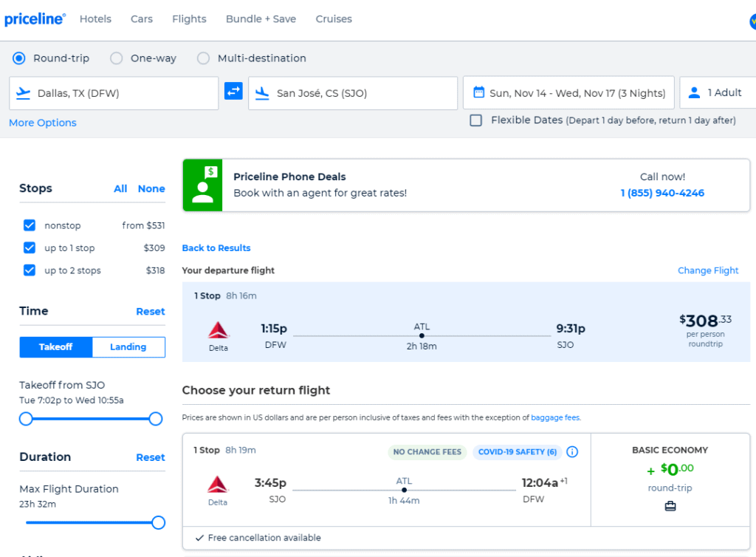Click the baggage icon under Basic Economy
The width and height of the screenshot is (756, 557).
click(x=670, y=506)
